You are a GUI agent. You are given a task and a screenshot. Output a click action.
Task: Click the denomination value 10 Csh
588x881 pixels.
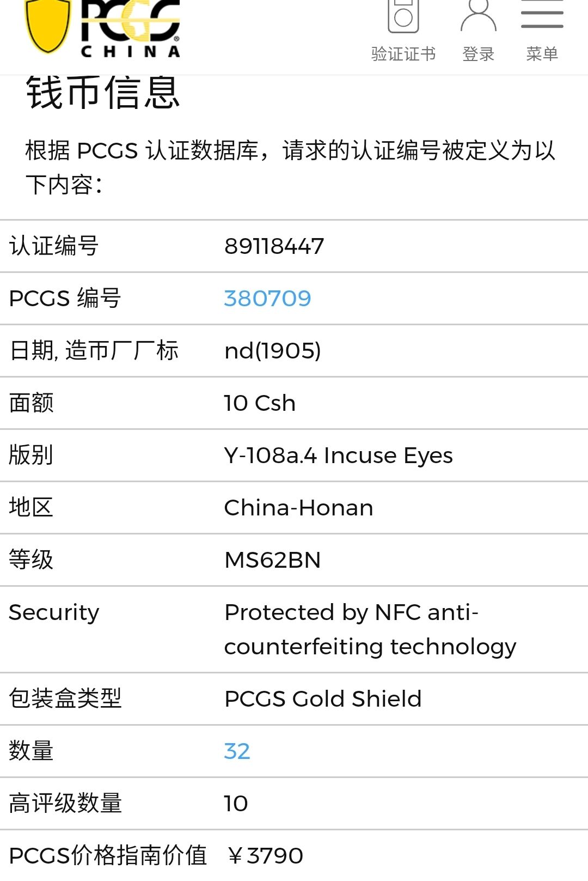click(260, 403)
